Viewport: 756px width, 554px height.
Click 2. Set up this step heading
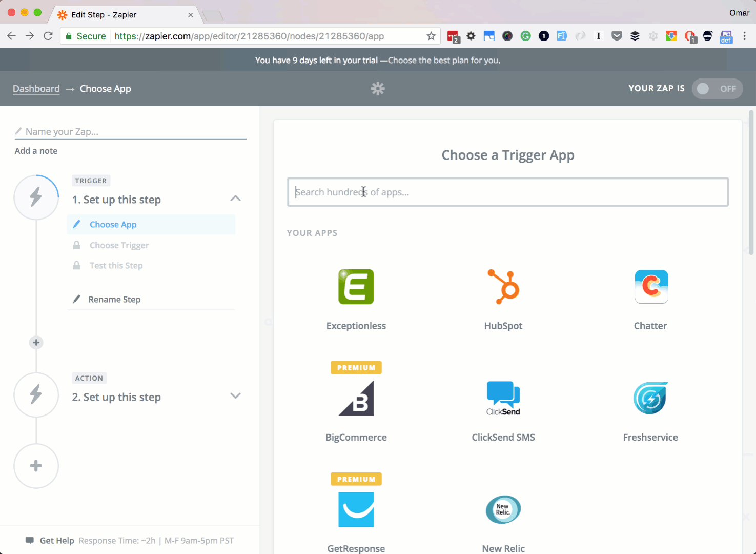click(116, 397)
